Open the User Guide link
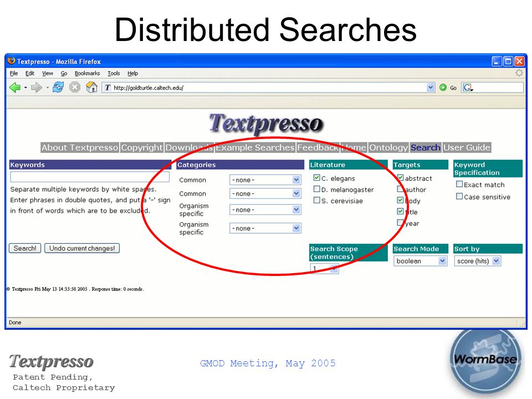532x399 pixels. (x=467, y=147)
